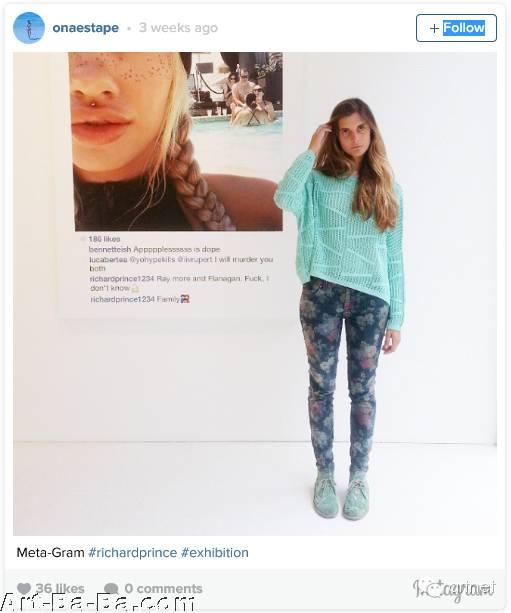The width and height of the screenshot is (511, 613).
Task: Open the "0 comments" count
Action: pos(163,588)
